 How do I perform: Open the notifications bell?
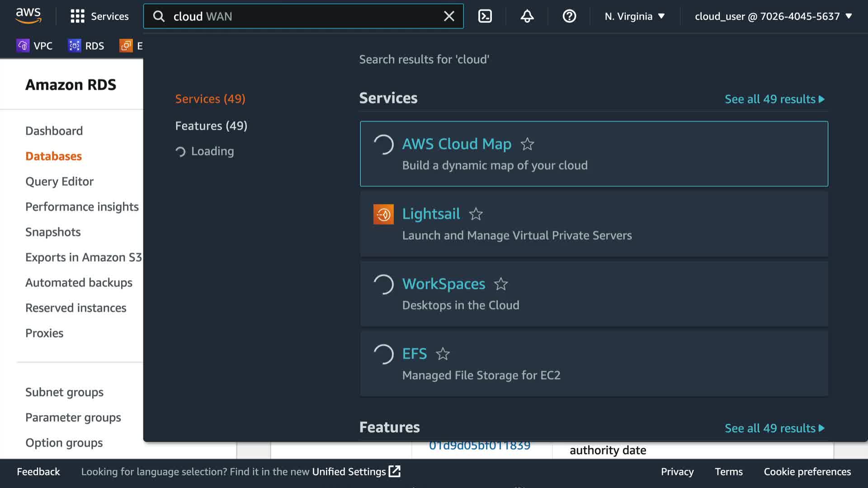point(527,16)
